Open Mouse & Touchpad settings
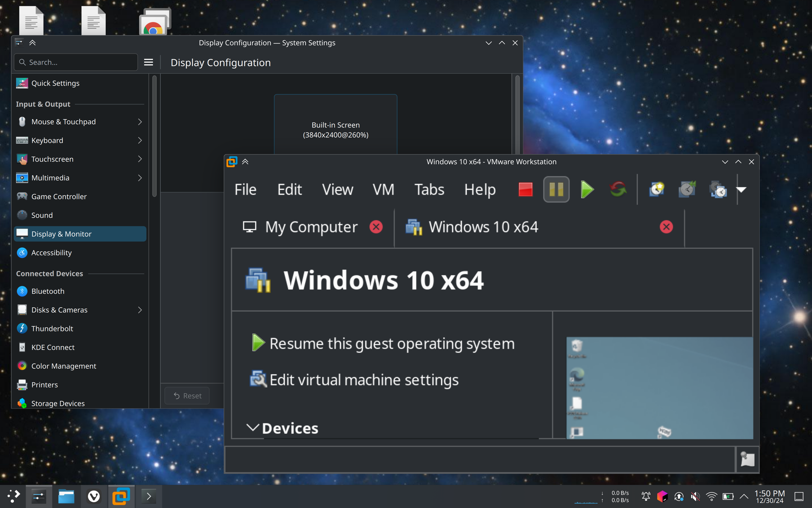The width and height of the screenshot is (812, 508). point(80,122)
